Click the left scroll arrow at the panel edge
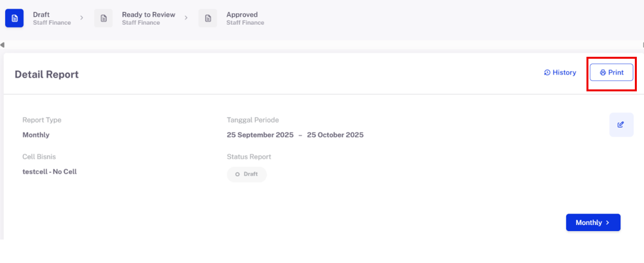 [3, 45]
